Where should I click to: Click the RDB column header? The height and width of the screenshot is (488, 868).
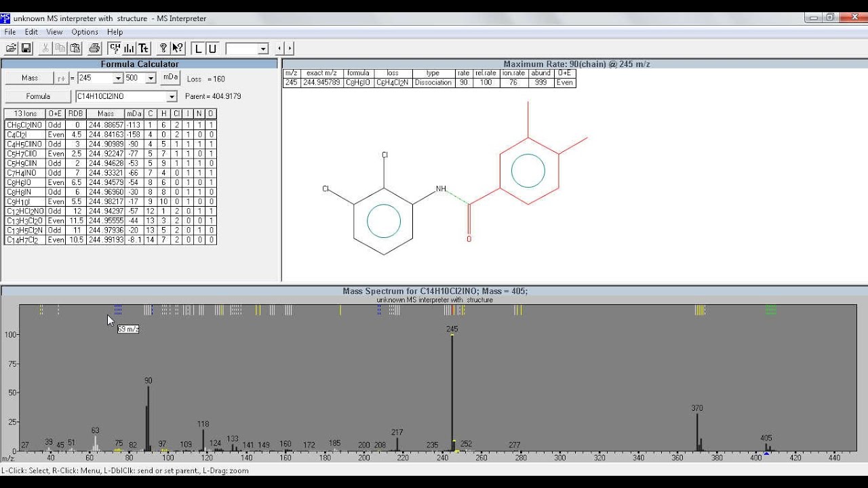[x=75, y=114]
